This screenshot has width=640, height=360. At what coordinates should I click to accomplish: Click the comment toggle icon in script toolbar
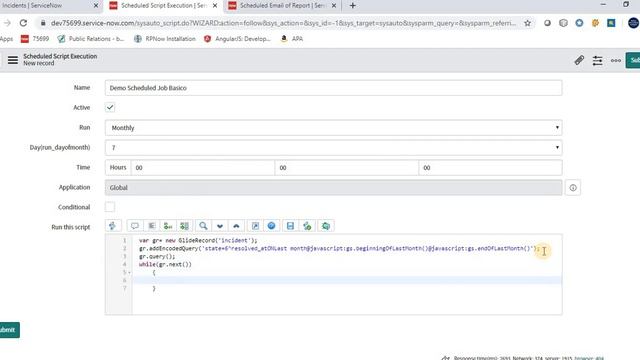[135, 226]
